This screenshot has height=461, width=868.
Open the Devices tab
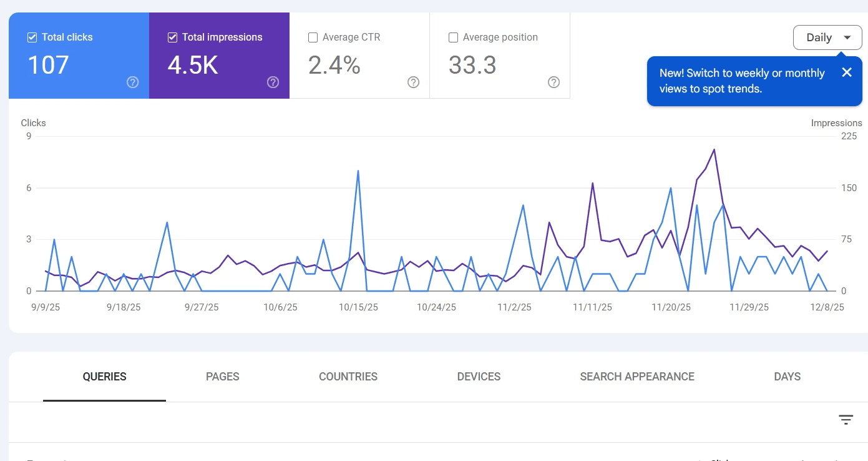(479, 377)
